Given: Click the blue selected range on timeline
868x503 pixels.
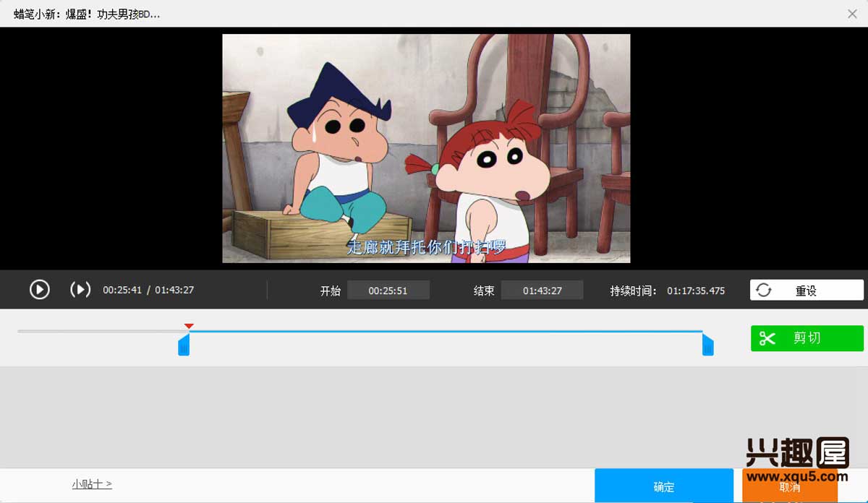Looking at the screenshot, I should tap(446, 332).
